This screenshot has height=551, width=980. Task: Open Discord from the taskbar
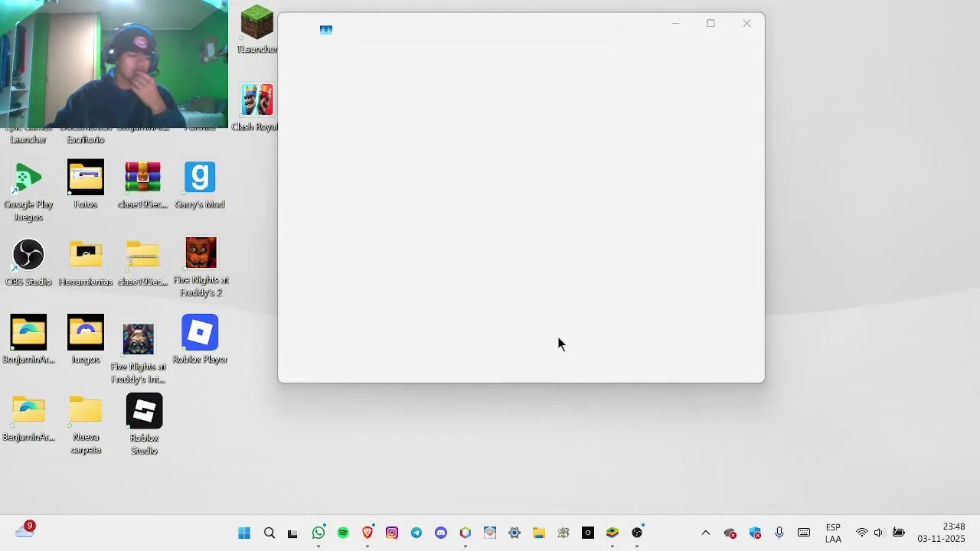[441, 533]
